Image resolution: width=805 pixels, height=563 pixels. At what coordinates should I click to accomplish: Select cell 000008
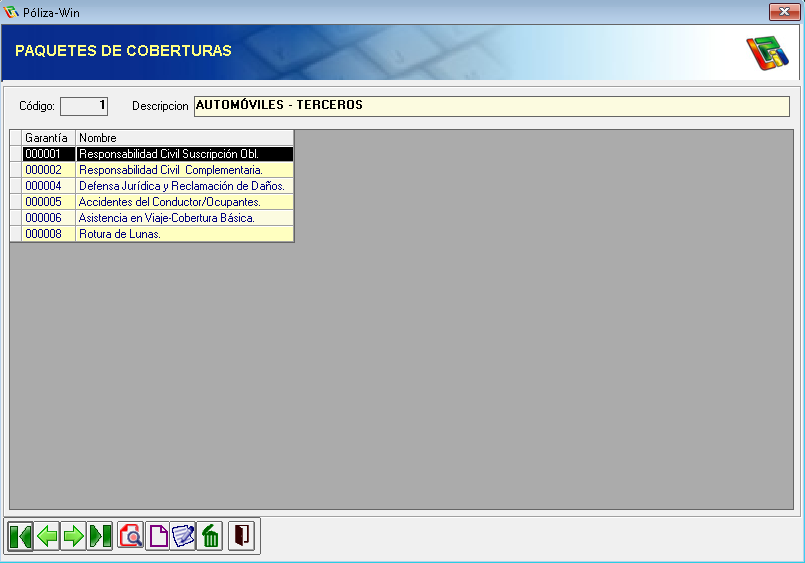pos(49,234)
